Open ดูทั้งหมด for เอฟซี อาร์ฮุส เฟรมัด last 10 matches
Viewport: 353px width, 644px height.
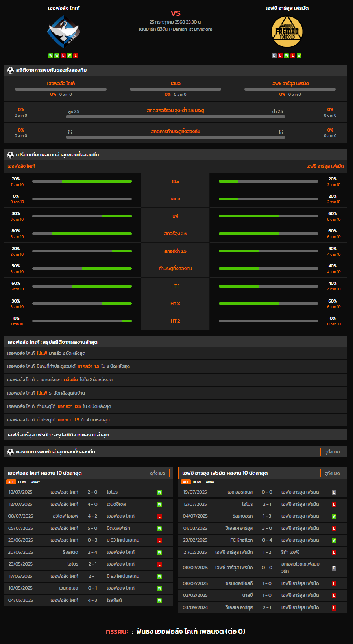tap(332, 473)
